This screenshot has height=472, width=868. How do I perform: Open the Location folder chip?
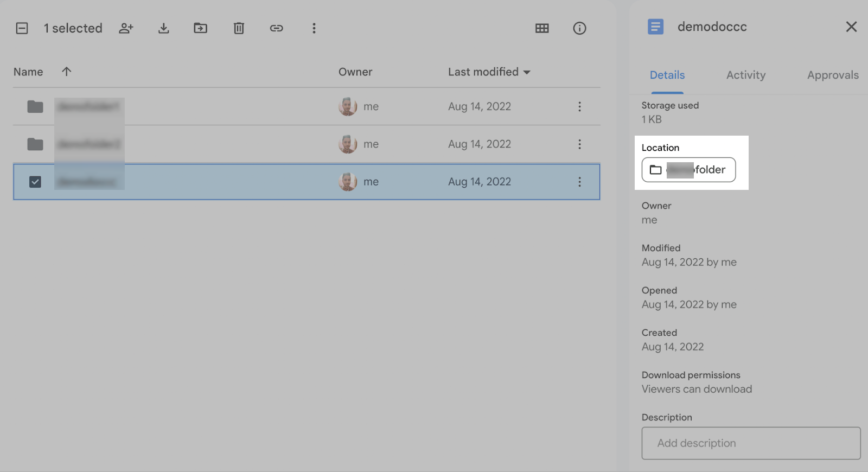coord(688,170)
